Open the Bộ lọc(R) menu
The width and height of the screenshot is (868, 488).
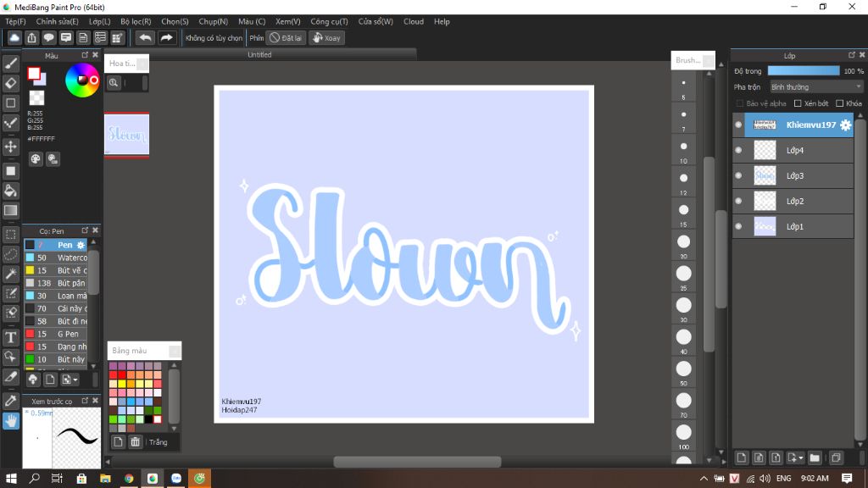136,21
